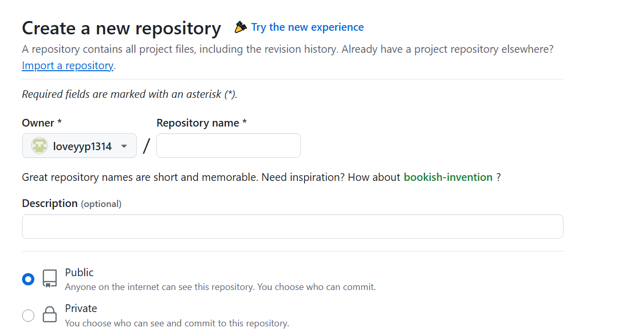Click the Owner * field label
Viewport: 644px width, 332px height.
click(x=42, y=123)
